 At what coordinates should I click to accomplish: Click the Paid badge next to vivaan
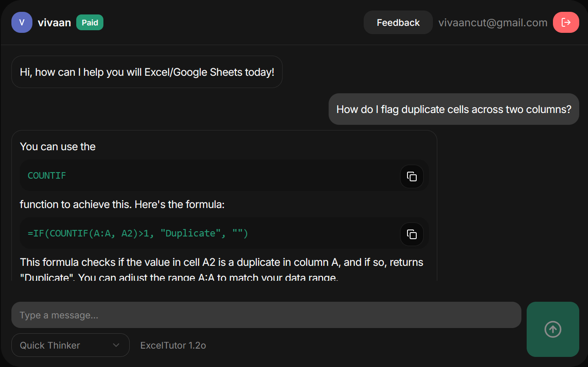[x=89, y=22]
